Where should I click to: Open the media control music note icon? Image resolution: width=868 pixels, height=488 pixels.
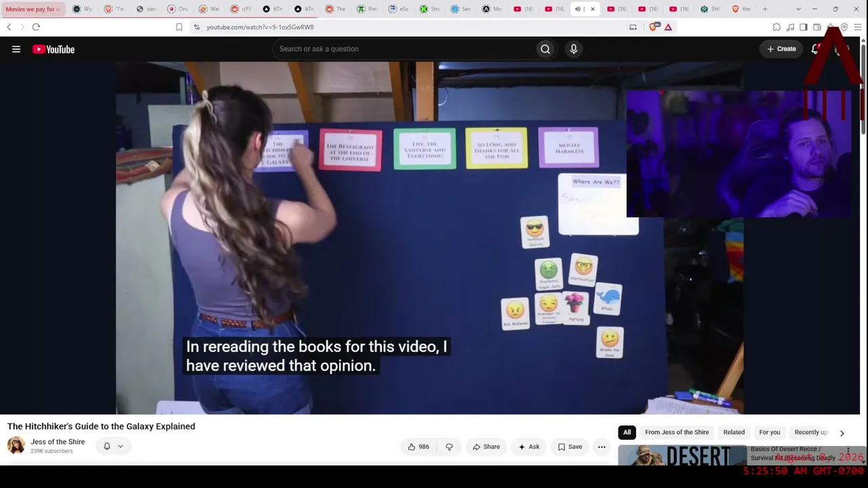[x=790, y=27]
